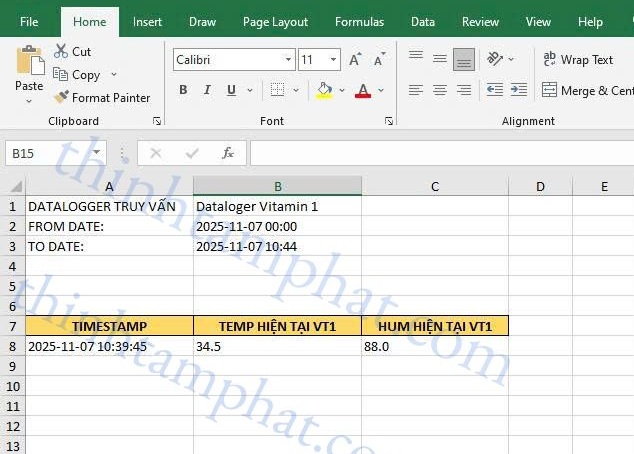The width and height of the screenshot is (634, 454).
Task: Open the underline style dropdown arrow
Action: [x=250, y=90]
